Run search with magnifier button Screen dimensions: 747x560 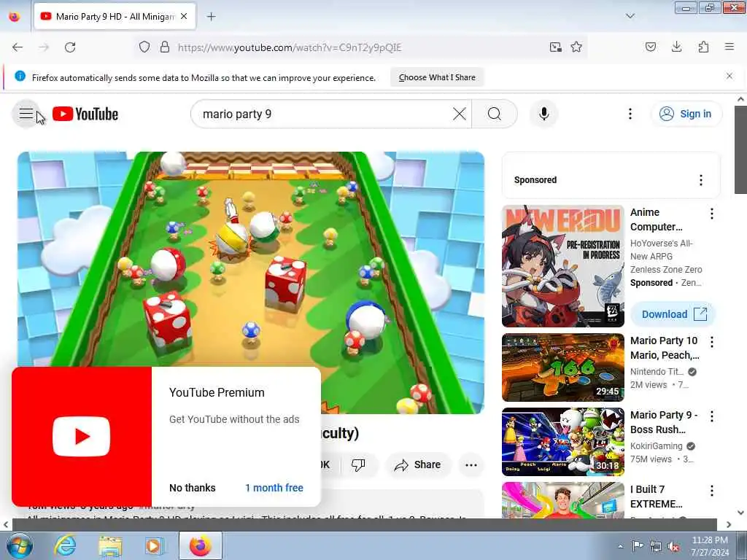click(x=495, y=114)
